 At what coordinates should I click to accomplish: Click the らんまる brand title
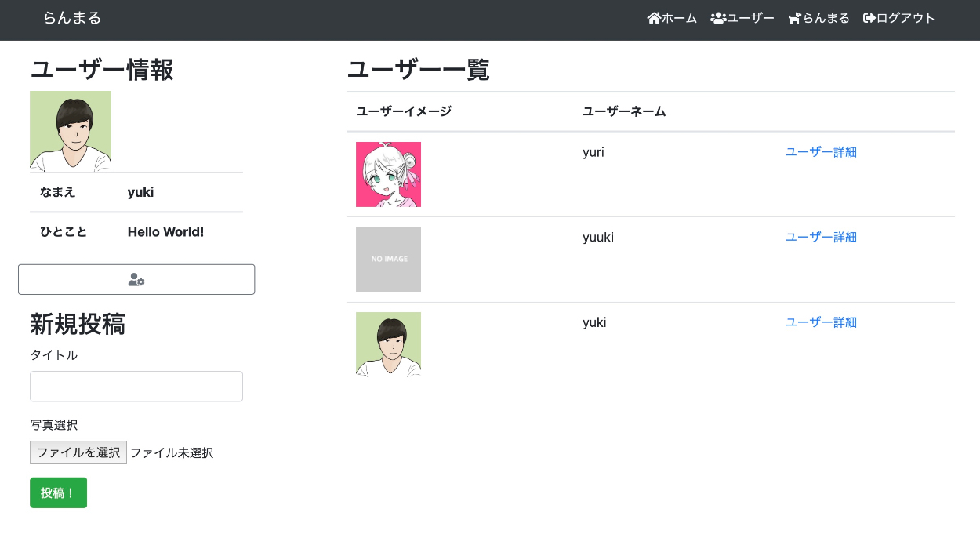pyautogui.click(x=72, y=18)
